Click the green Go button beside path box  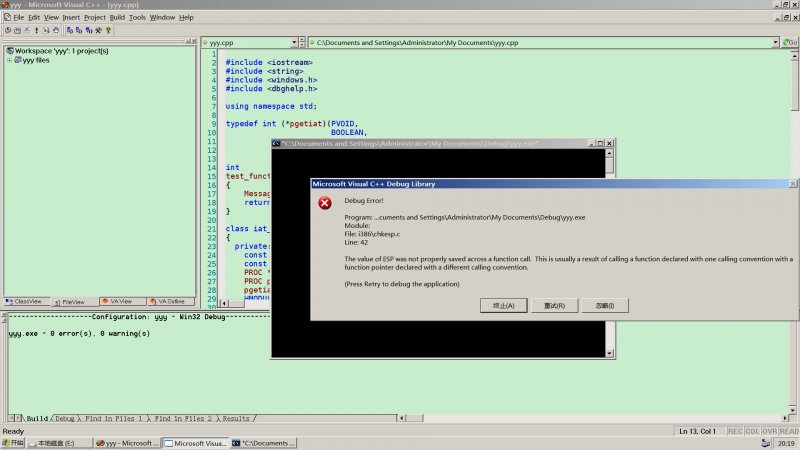click(790, 42)
